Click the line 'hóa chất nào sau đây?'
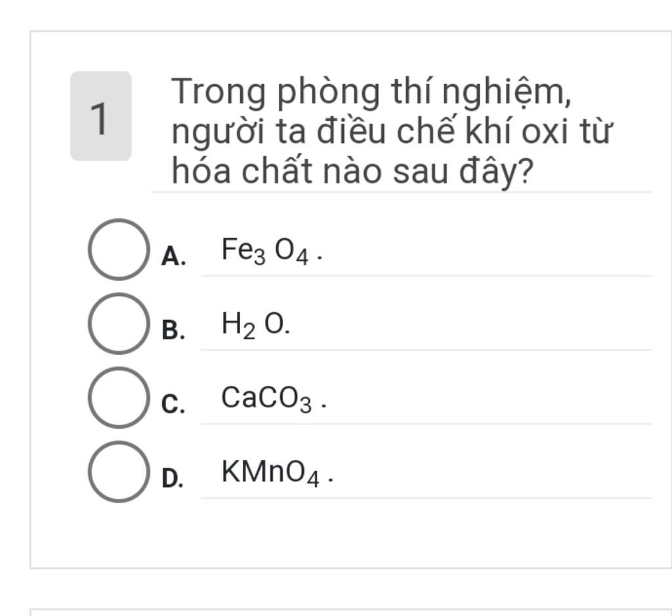Image resolution: width=672 pixels, height=616 pixels. pos(352,171)
